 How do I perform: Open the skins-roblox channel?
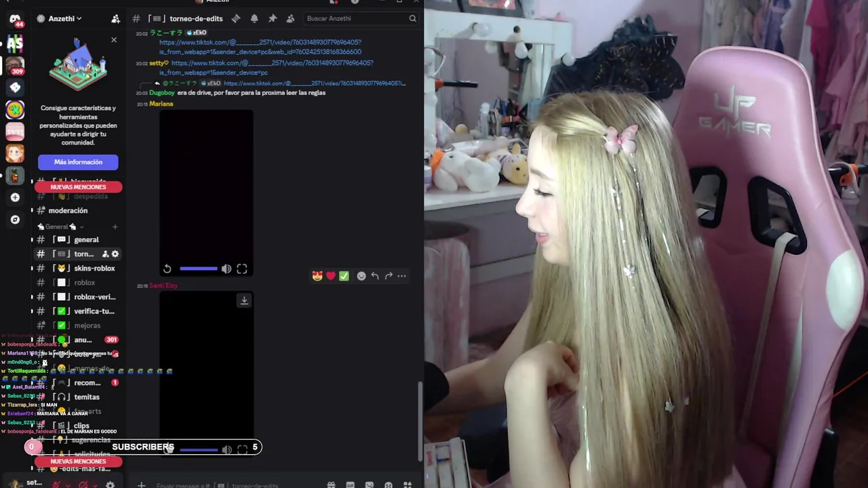[78, 268]
